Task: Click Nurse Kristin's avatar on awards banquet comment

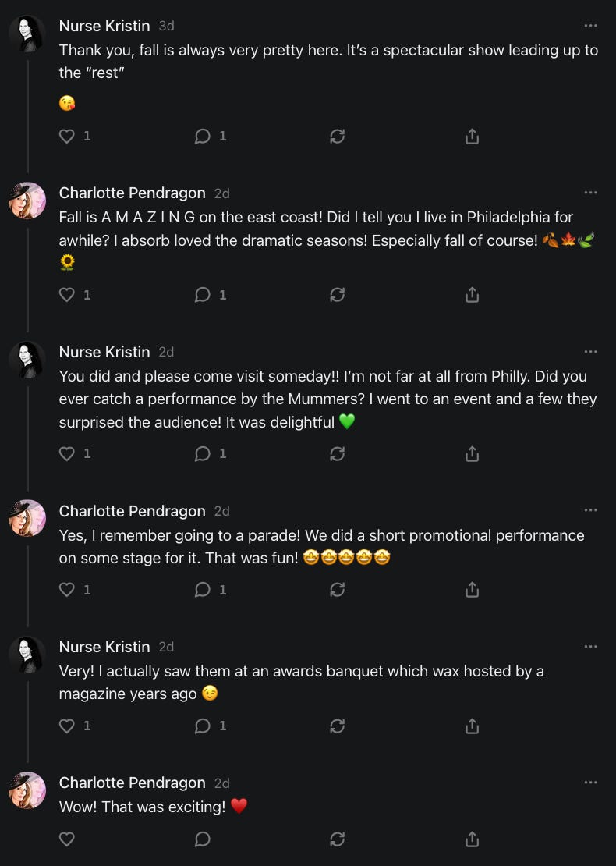Action: click(x=27, y=655)
